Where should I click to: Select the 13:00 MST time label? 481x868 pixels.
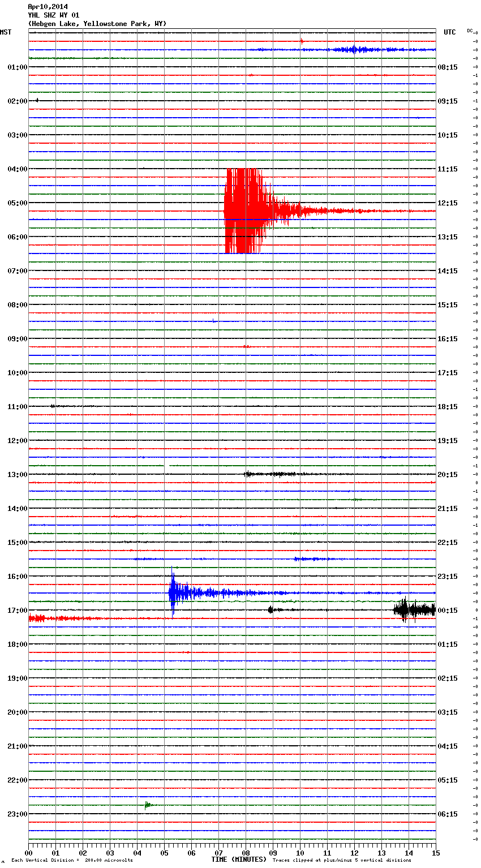tap(18, 475)
